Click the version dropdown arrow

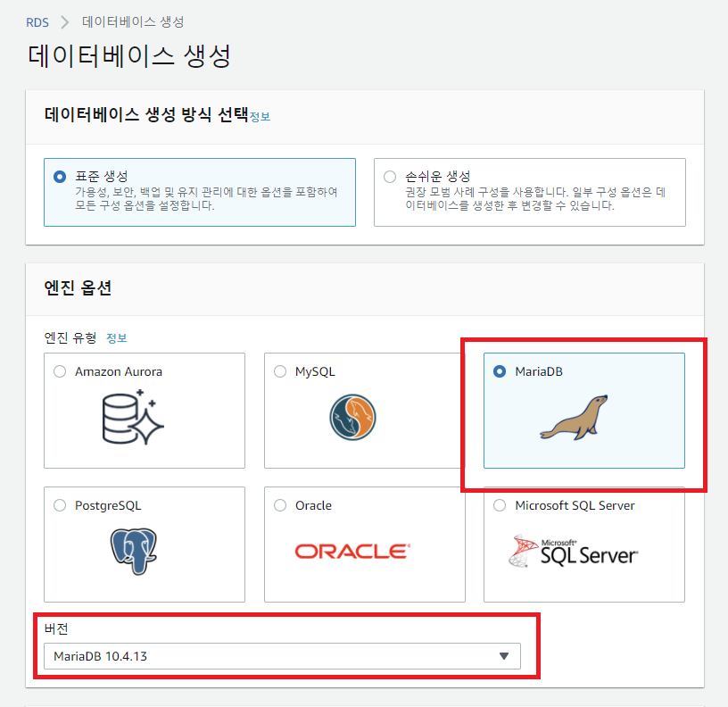click(x=504, y=656)
